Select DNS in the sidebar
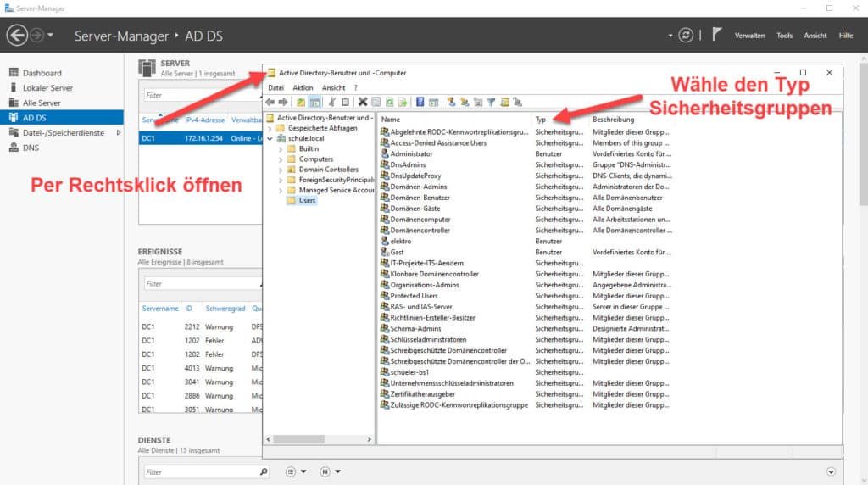Screen dimensions: 868x485 [x=31, y=148]
